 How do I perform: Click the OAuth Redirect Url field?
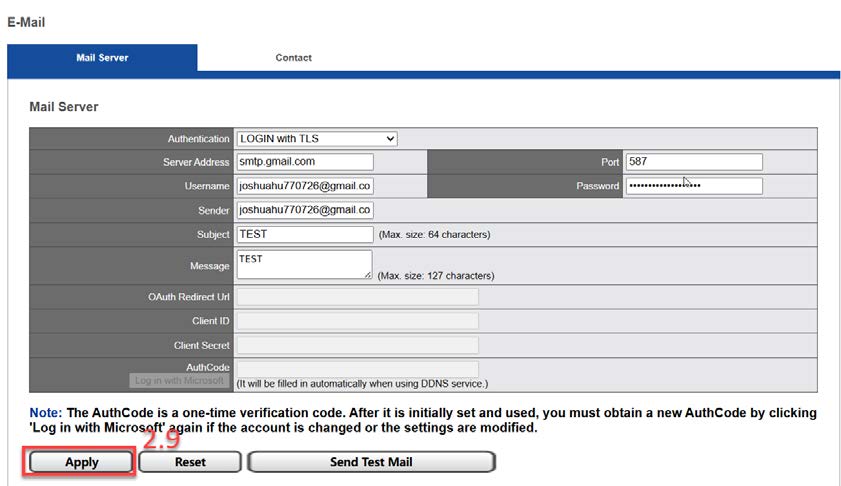(358, 297)
